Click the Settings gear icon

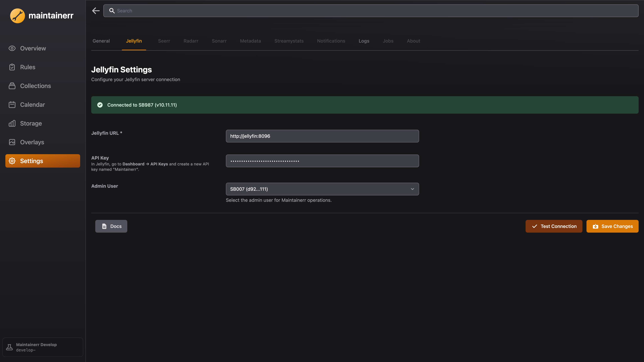tap(12, 161)
